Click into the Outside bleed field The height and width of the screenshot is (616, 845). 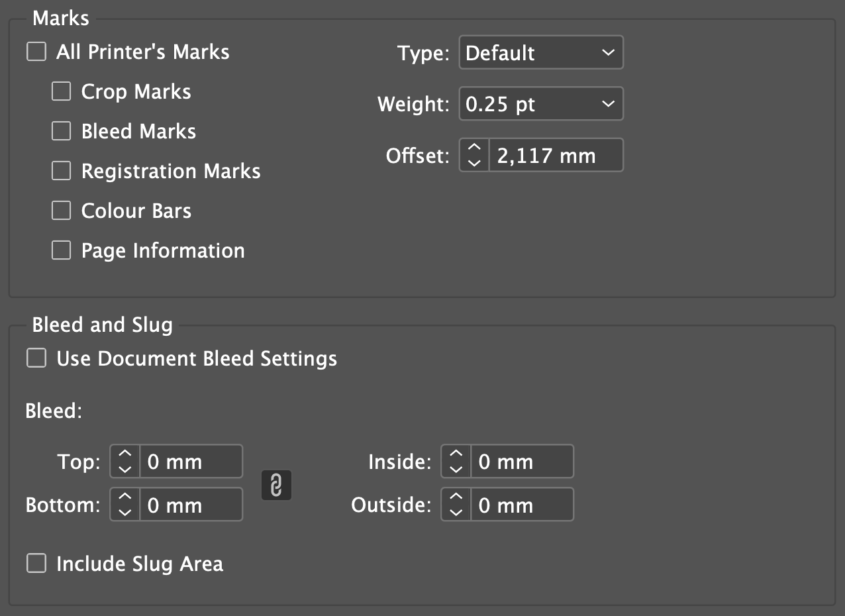coord(522,505)
